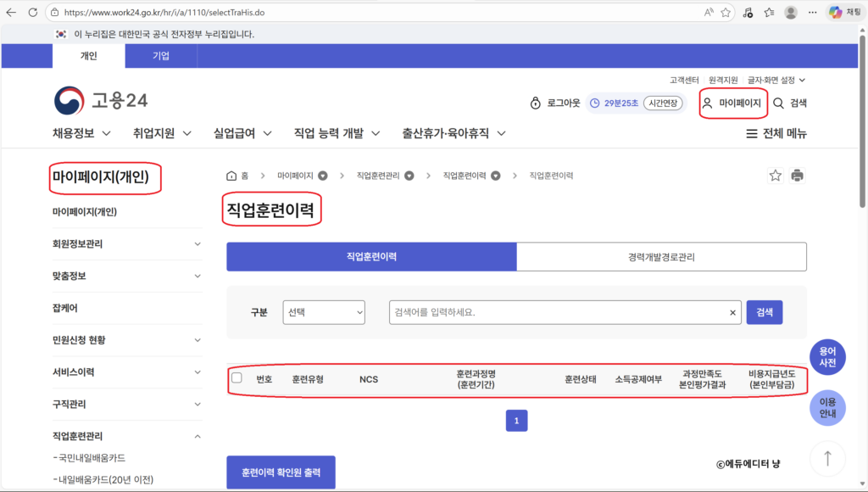
Task: Add page to favorites with the star icon
Action: click(775, 175)
